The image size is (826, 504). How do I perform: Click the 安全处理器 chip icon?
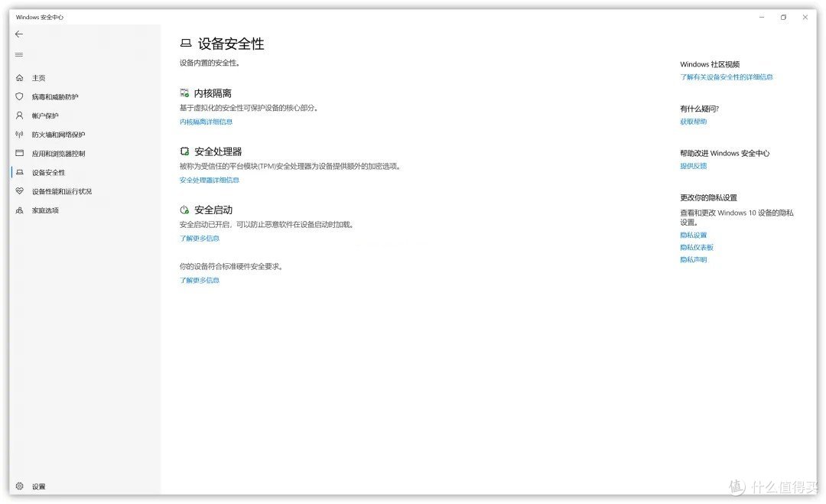tap(184, 151)
